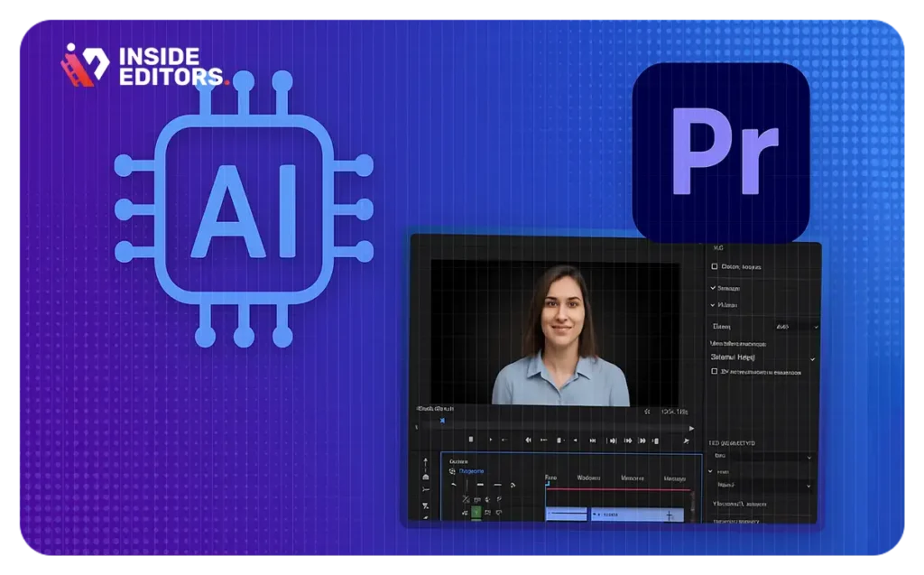Viewport: 924px width, 575px height.
Task: Click the double-arrow rewind transport button
Action: (529, 440)
